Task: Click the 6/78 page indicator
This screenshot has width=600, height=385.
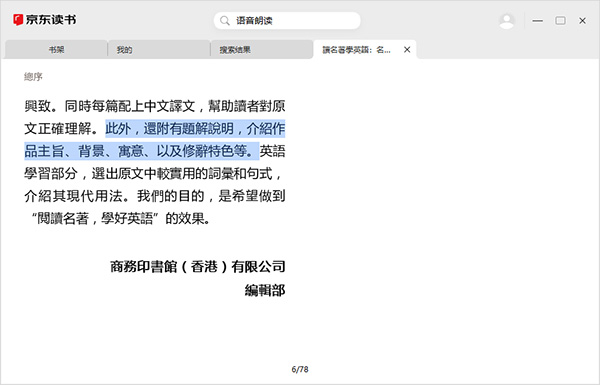Action: (300, 369)
